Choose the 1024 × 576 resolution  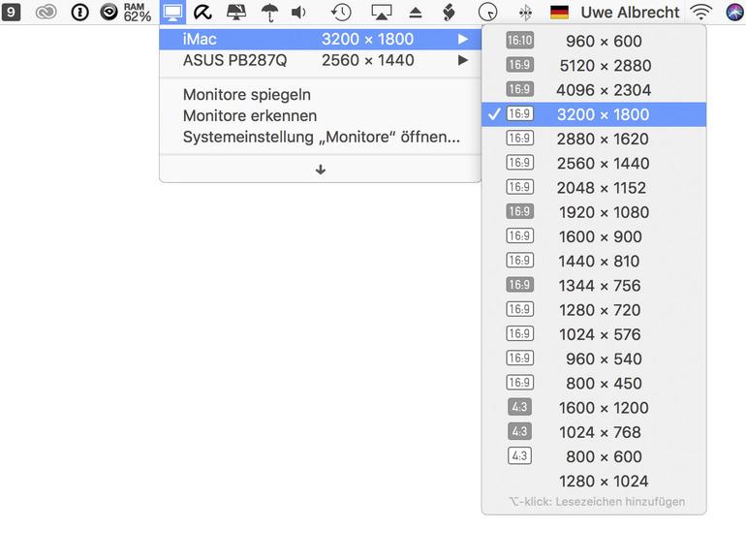click(594, 334)
